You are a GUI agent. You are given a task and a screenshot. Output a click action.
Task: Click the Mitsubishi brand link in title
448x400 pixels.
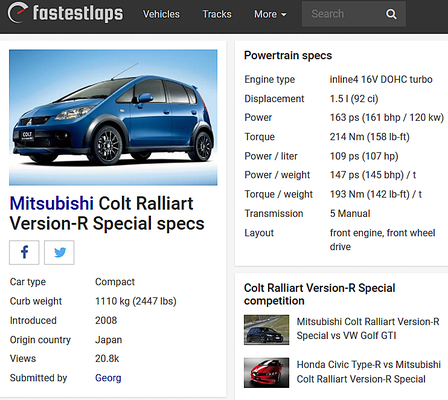point(52,203)
